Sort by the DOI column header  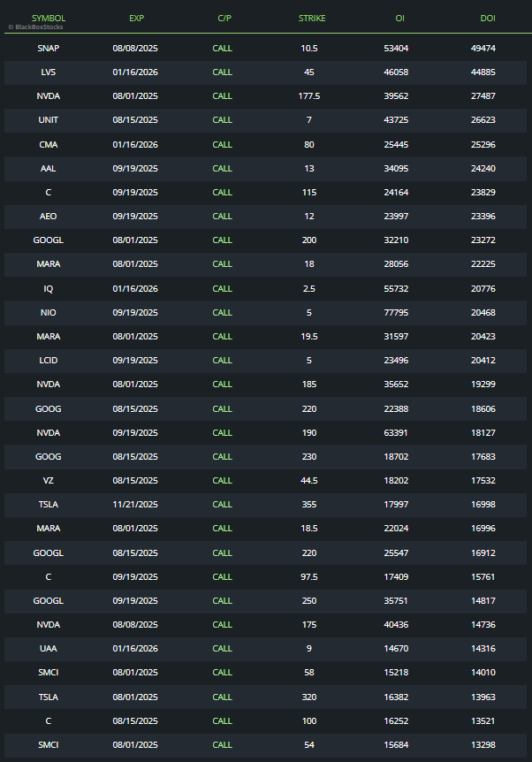[x=488, y=18]
